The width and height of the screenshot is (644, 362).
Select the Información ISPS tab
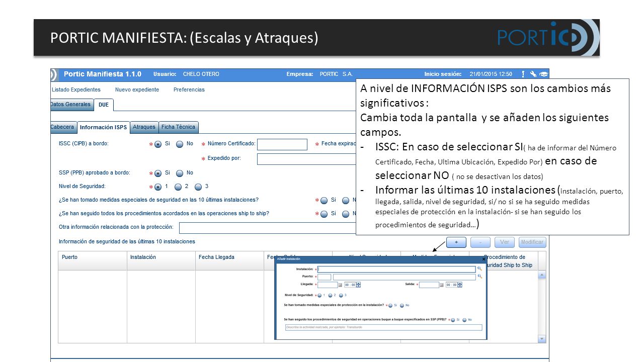point(103,128)
